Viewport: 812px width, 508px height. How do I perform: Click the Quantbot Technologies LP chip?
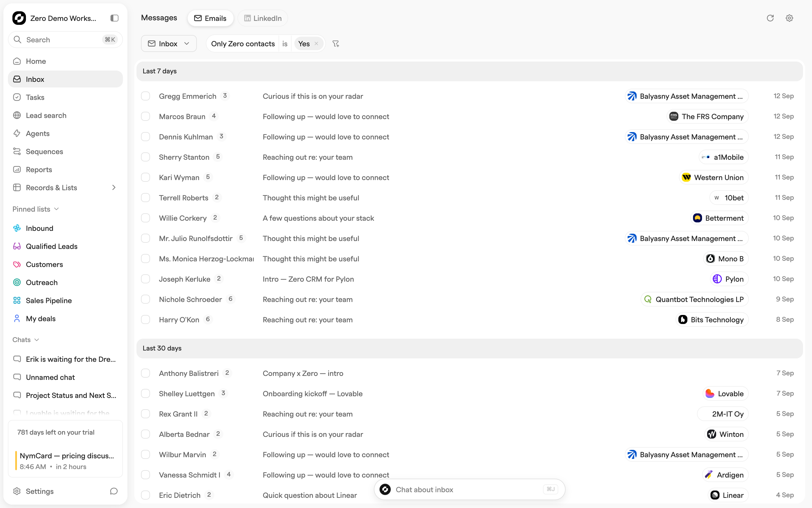694,299
